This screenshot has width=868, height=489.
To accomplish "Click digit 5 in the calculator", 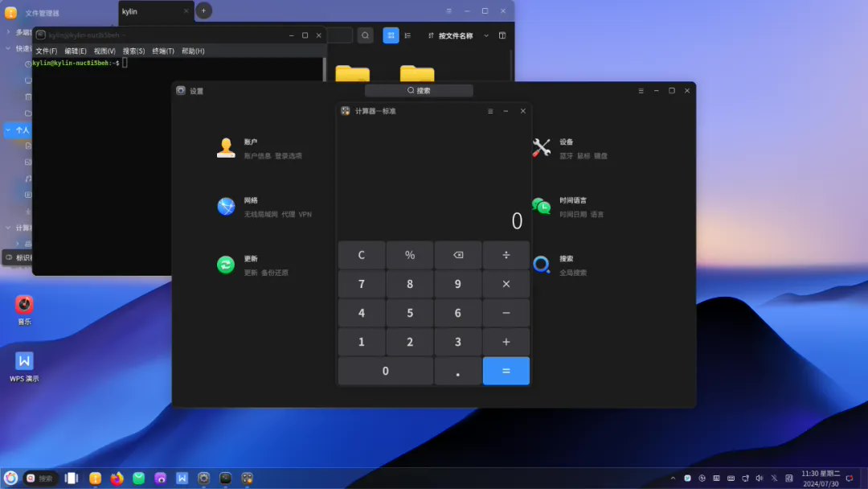I will pyautogui.click(x=410, y=313).
